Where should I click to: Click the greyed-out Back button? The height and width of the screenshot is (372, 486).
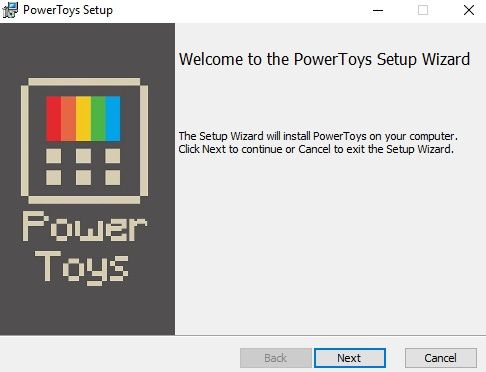click(276, 358)
